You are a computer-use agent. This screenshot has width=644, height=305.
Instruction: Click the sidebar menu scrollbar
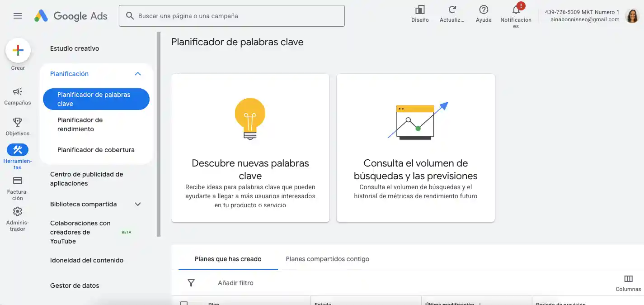click(158, 134)
